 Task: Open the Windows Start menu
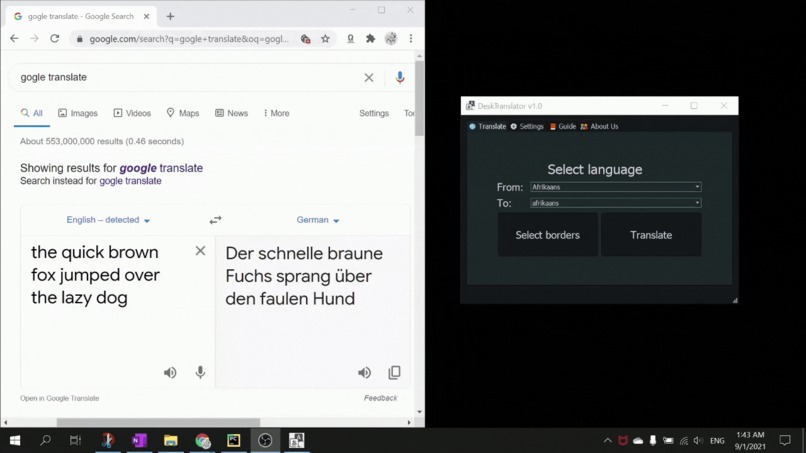pos(15,440)
